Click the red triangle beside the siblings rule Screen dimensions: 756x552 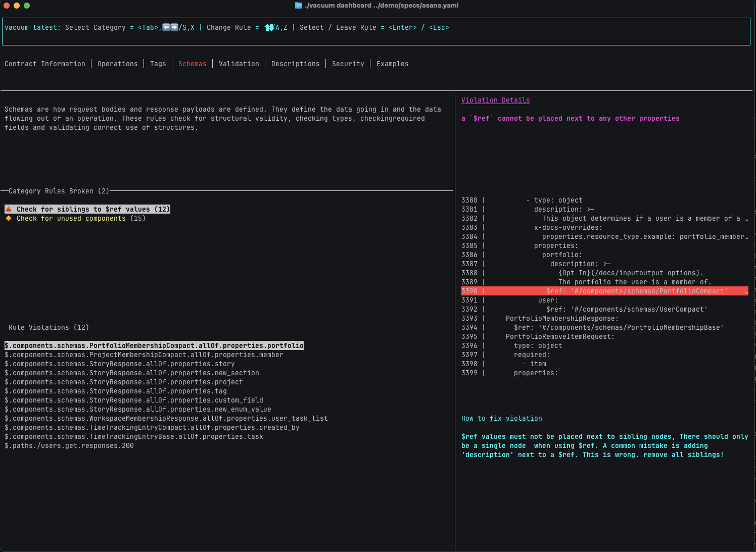(9, 209)
